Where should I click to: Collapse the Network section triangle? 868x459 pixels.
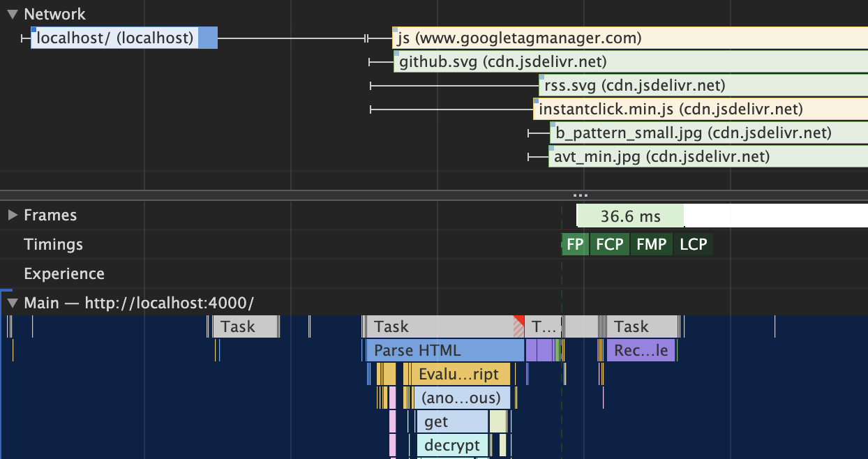tap(12, 14)
